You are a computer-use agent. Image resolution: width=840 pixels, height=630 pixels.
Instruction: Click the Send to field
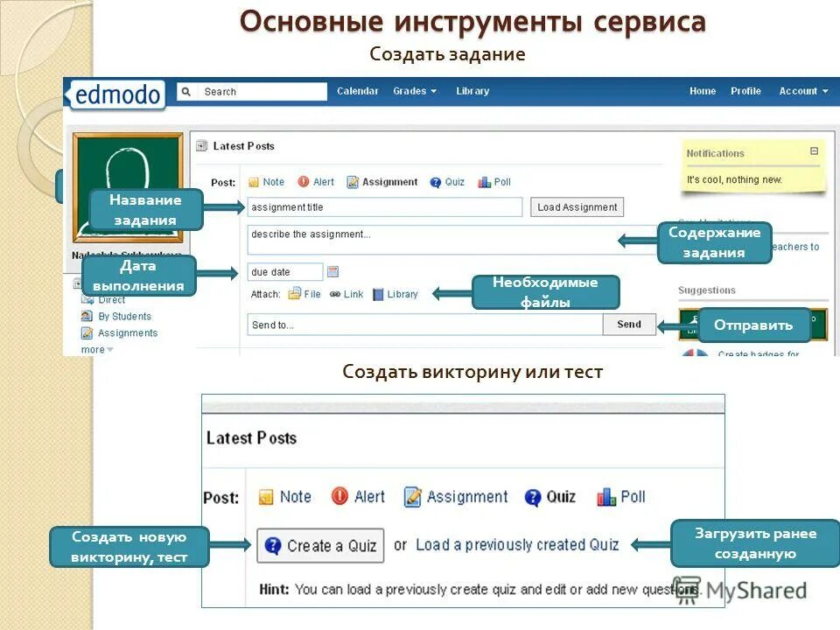pyautogui.click(x=425, y=325)
